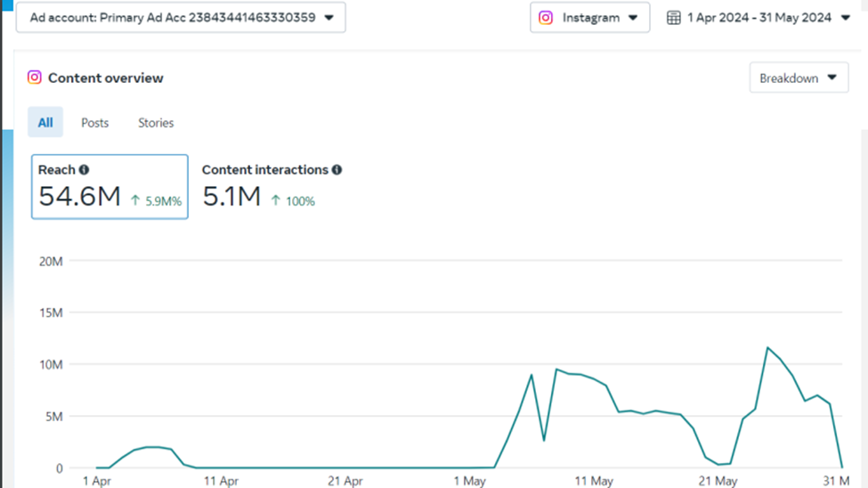Click the 21 May label on chart axis
868x488 pixels.
coord(717,481)
